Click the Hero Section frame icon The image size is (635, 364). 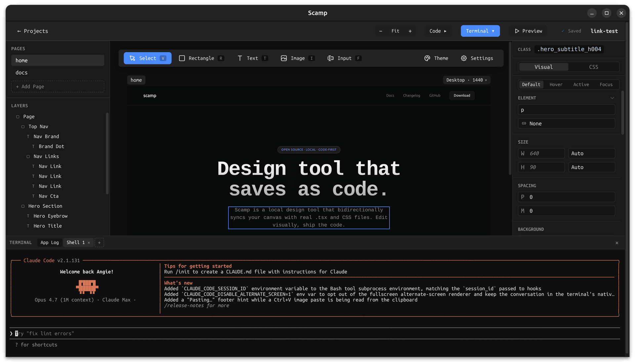(23, 206)
